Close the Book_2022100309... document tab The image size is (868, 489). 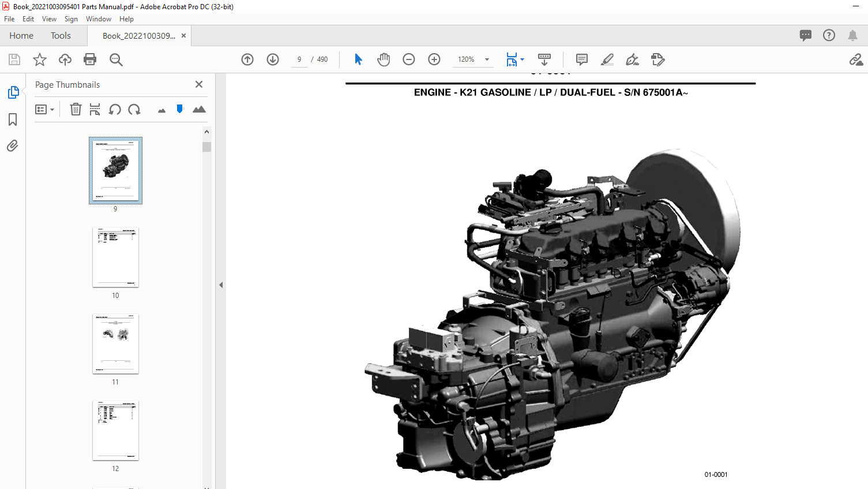pyautogui.click(x=184, y=35)
